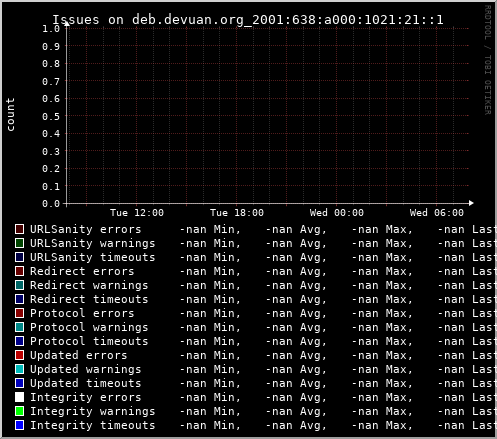Image resolution: width=497 pixels, height=439 pixels.
Task: Click the Tue 12:00 time axis label
Action: [137, 213]
